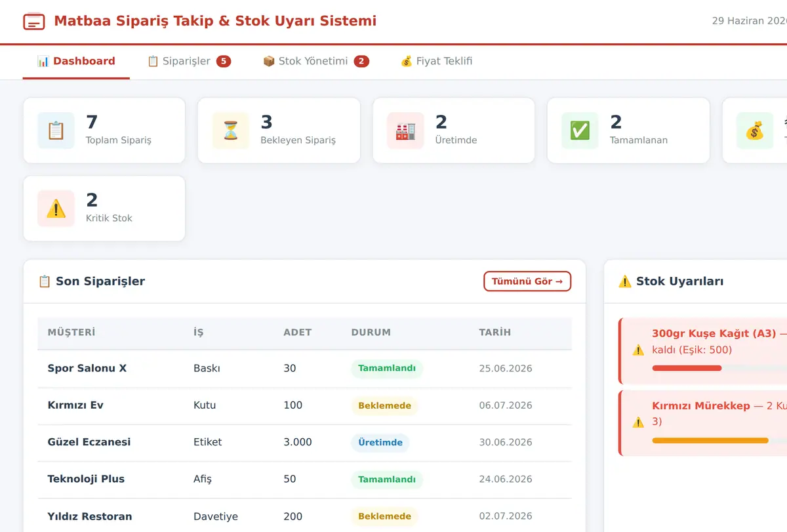Click the DURUM column header
The height and width of the screenshot is (532, 787).
coord(371,333)
